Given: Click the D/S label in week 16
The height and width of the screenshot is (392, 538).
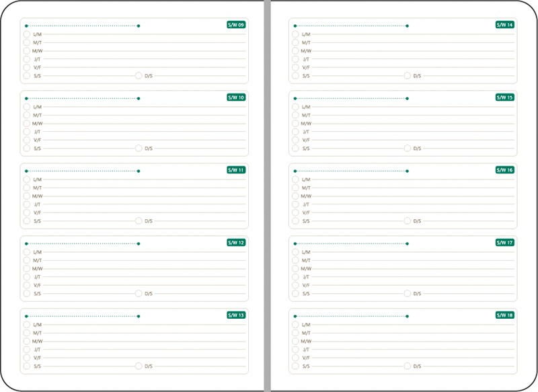Looking at the screenshot, I should click(417, 221).
